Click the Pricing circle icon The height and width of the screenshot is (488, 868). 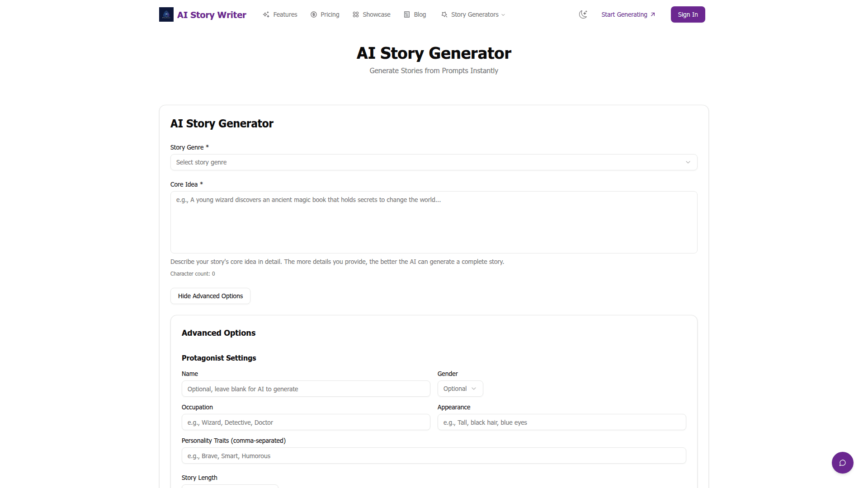click(313, 14)
